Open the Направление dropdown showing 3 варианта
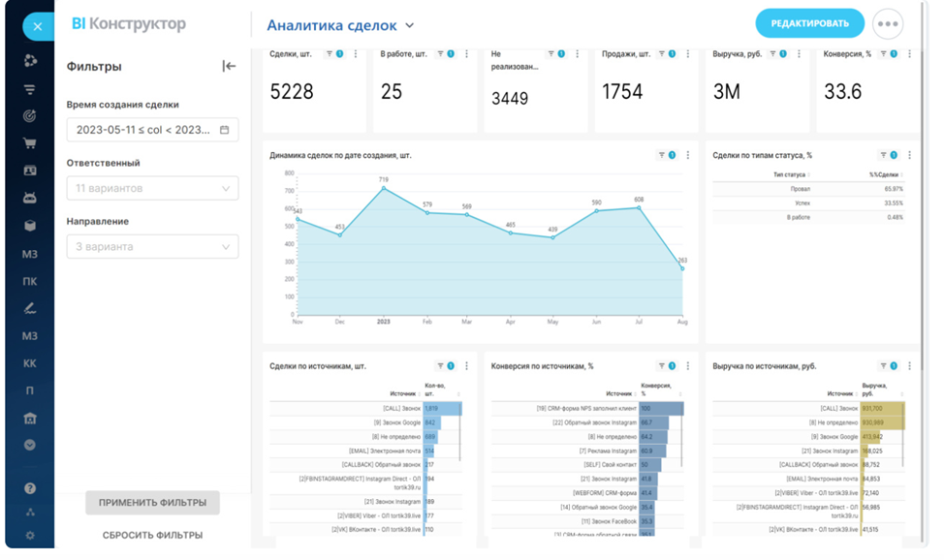The width and height of the screenshot is (944, 560). [152, 247]
